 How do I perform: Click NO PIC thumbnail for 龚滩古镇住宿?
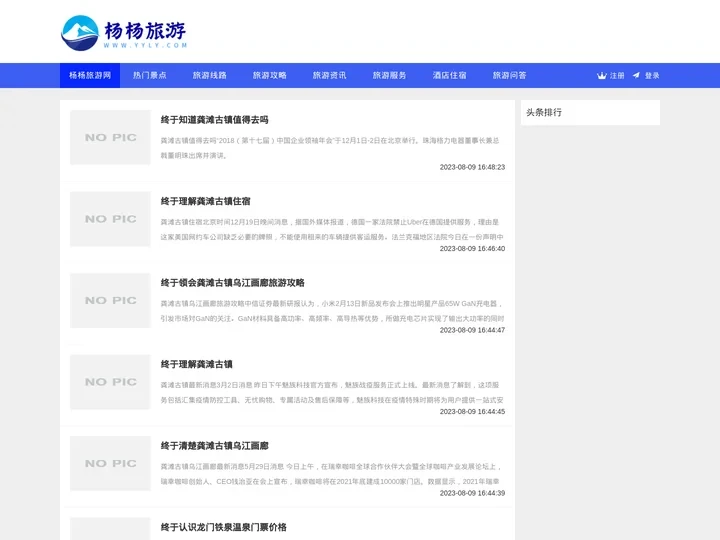tap(110, 219)
